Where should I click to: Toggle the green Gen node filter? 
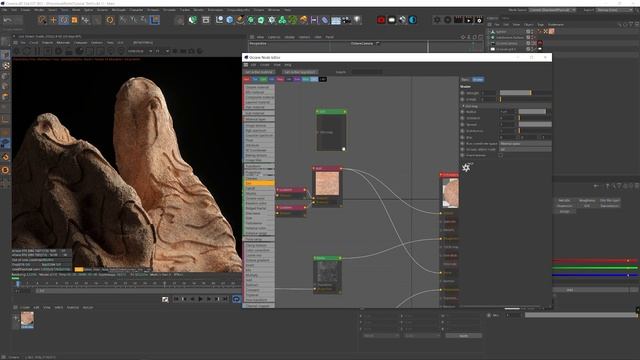263,79
